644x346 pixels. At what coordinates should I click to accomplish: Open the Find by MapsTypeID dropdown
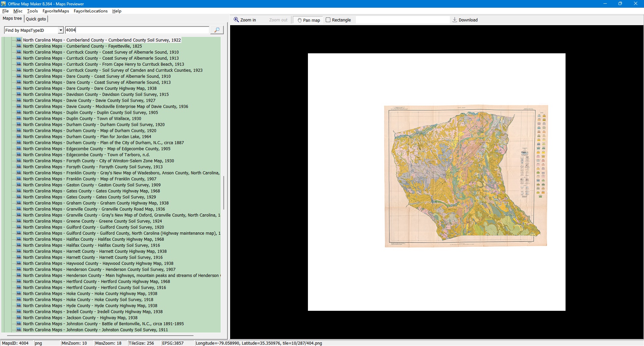click(61, 31)
